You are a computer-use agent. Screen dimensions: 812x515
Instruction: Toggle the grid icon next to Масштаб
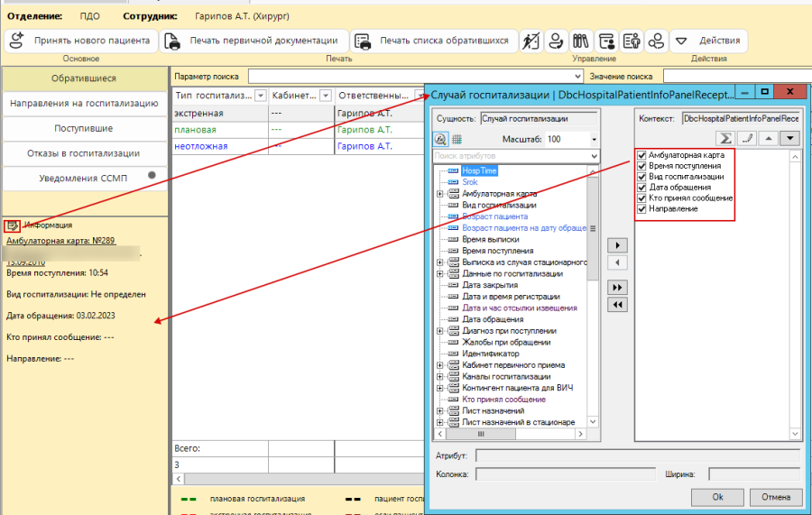(x=457, y=139)
